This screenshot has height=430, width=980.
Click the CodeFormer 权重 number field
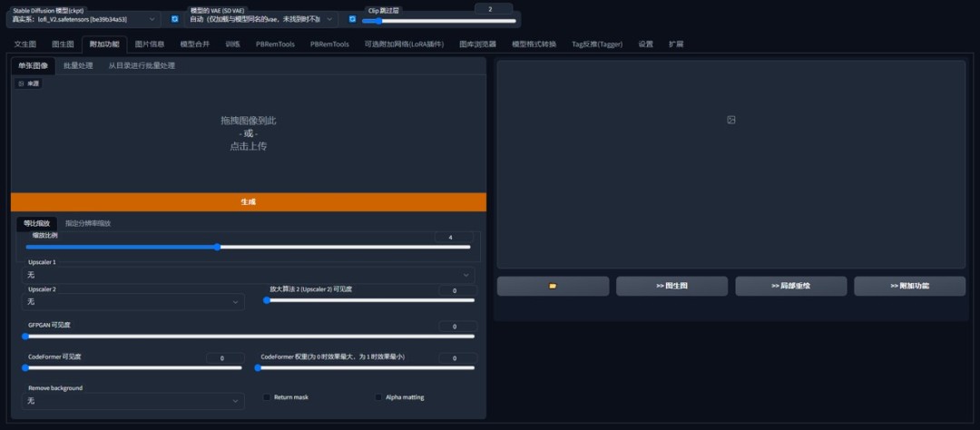pos(457,358)
